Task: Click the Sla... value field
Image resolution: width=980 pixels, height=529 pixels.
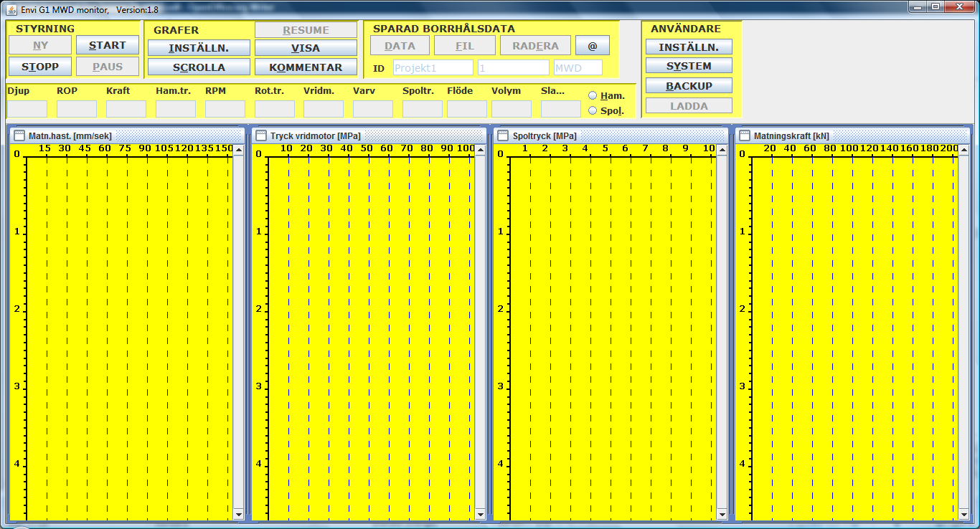Action: (x=561, y=109)
